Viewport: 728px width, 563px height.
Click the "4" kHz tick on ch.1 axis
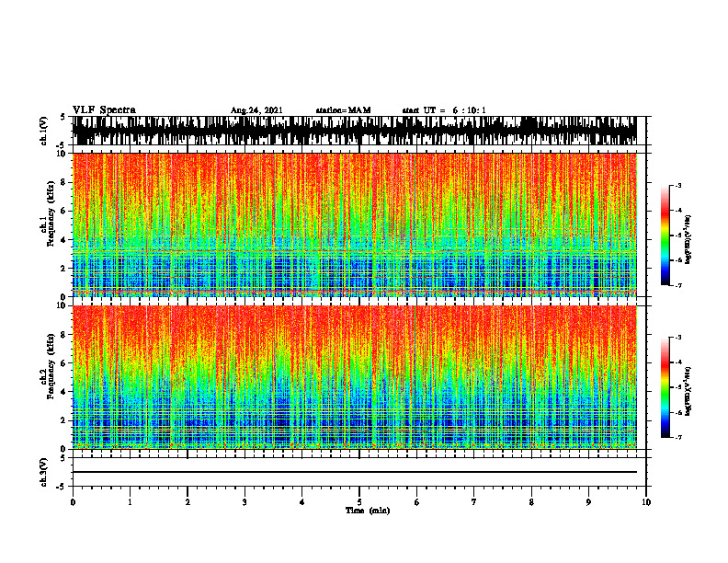(x=64, y=240)
